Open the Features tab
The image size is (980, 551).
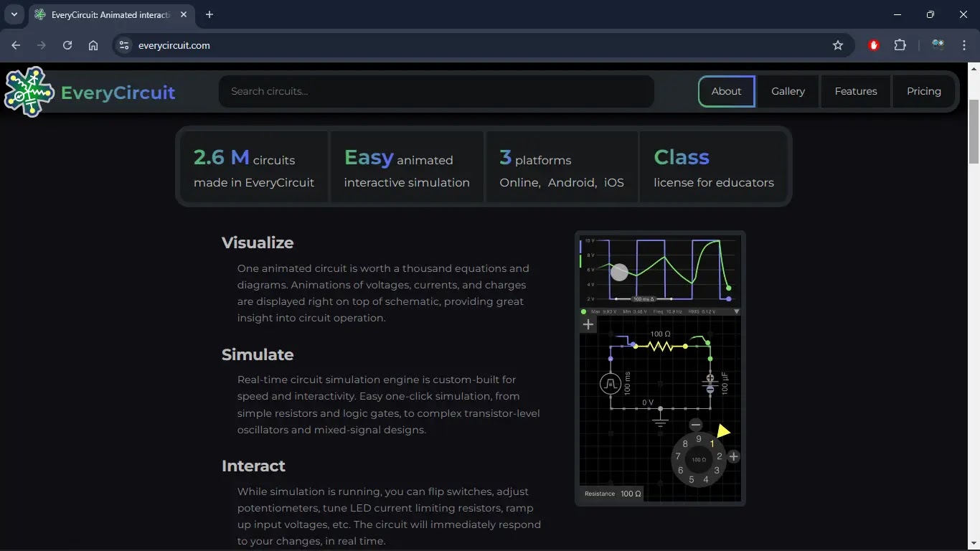click(x=855, y=91)
